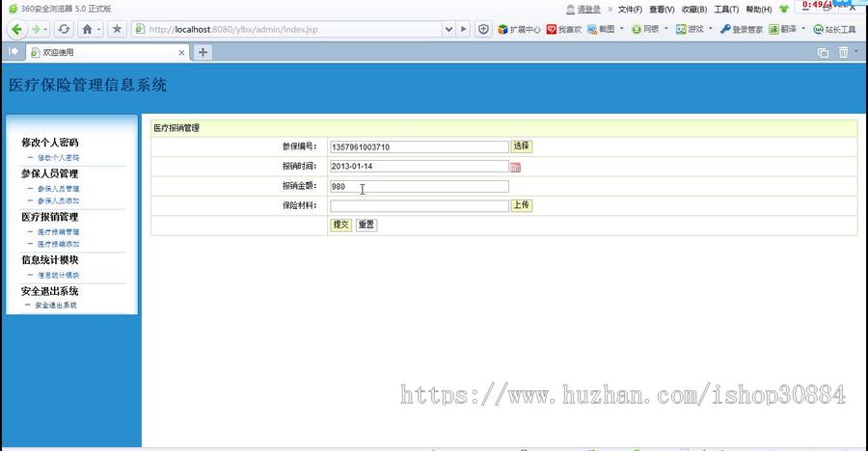
Task: Close the 欢迎使用 tab
Action: pos(181,53)
